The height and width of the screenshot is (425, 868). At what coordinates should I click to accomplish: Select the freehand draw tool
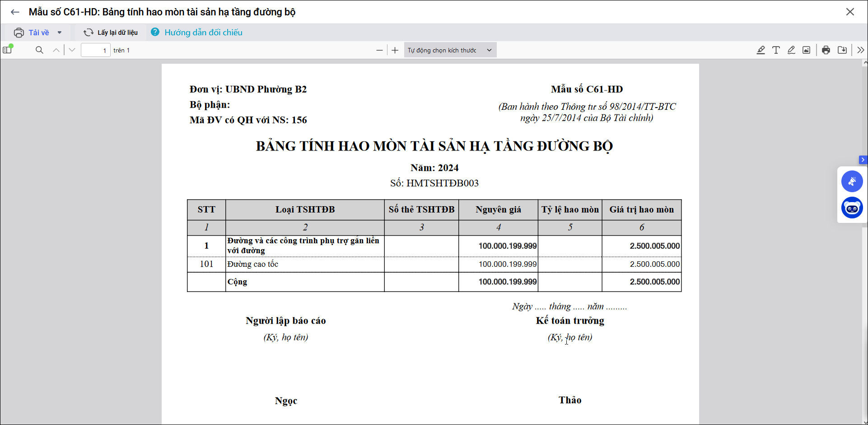(791, 50)
